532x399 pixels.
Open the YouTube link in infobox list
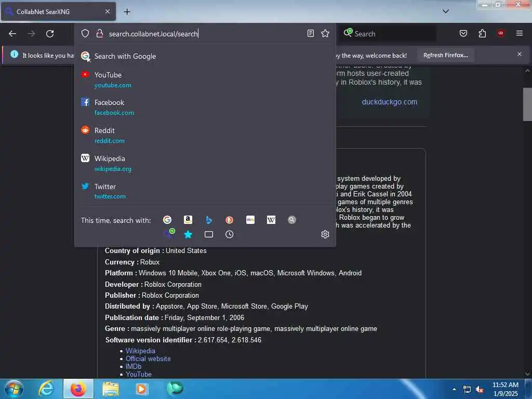[x=138, y=374]
